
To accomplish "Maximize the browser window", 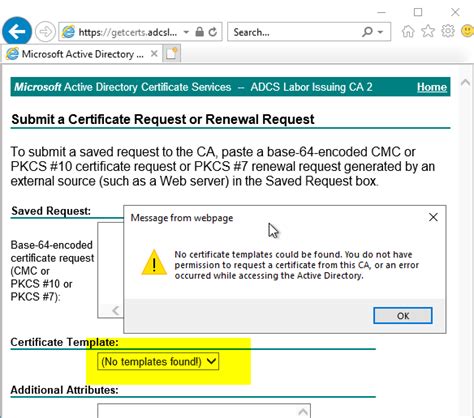I will [418, 12].
